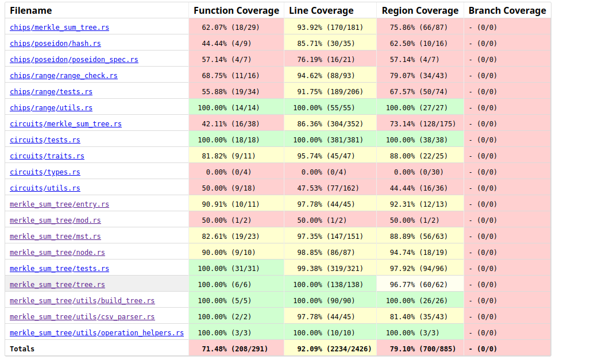Image resolution: width=598 pixels, height=364 pixels.
Task: Open chips/poseidon/hash.rs link
Action: click(x=55, y=44)
